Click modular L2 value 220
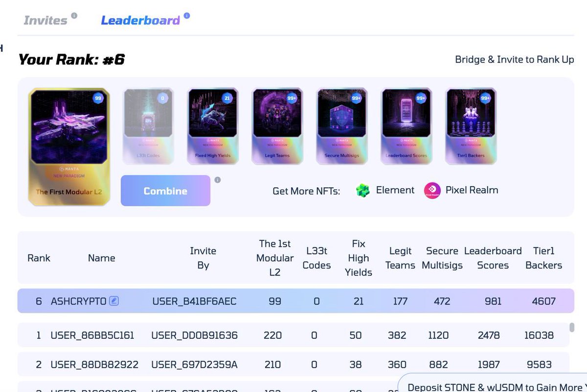This screenshot has width=587, height=392. [x=272, y=335]
